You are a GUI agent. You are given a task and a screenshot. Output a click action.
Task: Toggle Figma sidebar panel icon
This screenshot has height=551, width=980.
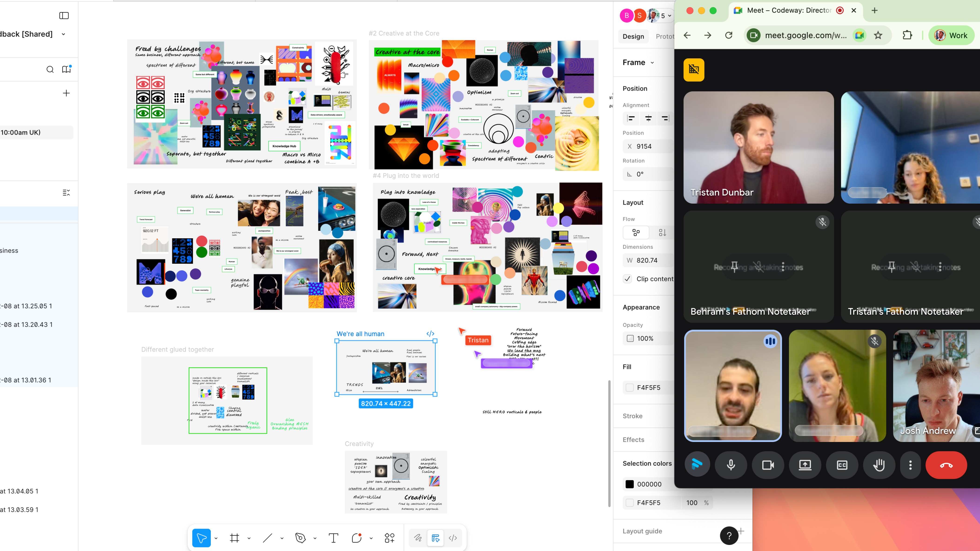64,16
